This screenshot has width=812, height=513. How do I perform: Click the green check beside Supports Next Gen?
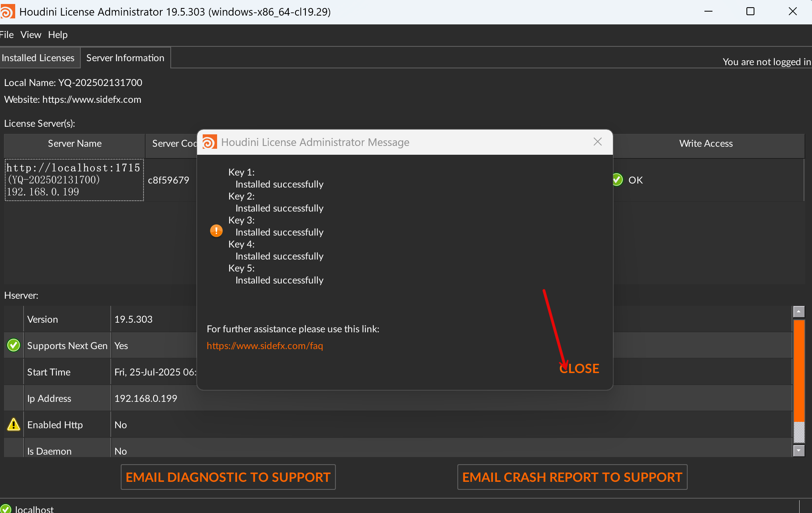[x=14, y=345]
